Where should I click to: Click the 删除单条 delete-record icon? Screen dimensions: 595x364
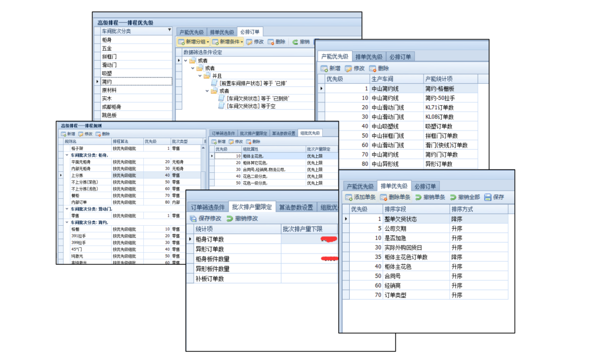(x=383, y=197)
